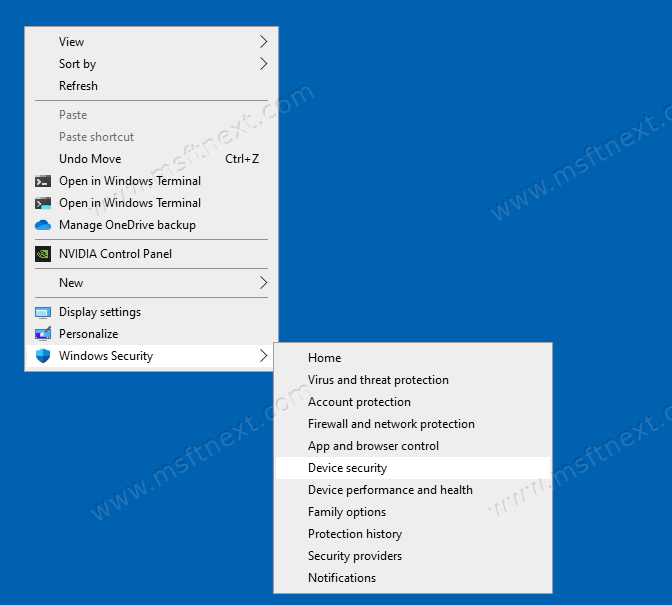The image size is (672, 605).
Task: Choose the second Open in Windows Terminal entry
Action: [151, 203]
